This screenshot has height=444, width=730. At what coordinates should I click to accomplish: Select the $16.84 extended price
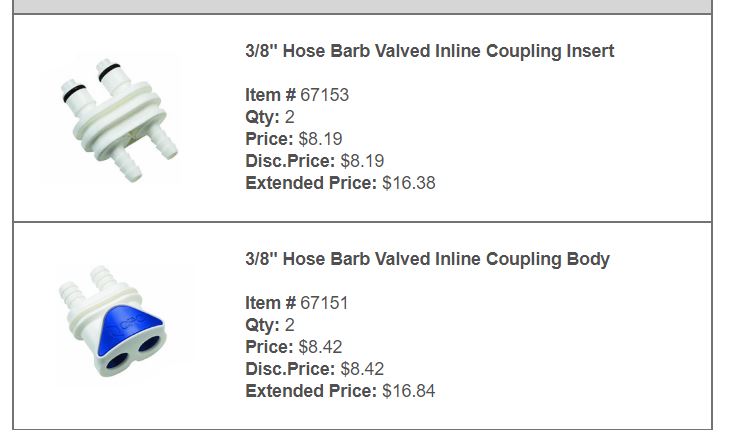pyautogui.click(x=409, y=391)
